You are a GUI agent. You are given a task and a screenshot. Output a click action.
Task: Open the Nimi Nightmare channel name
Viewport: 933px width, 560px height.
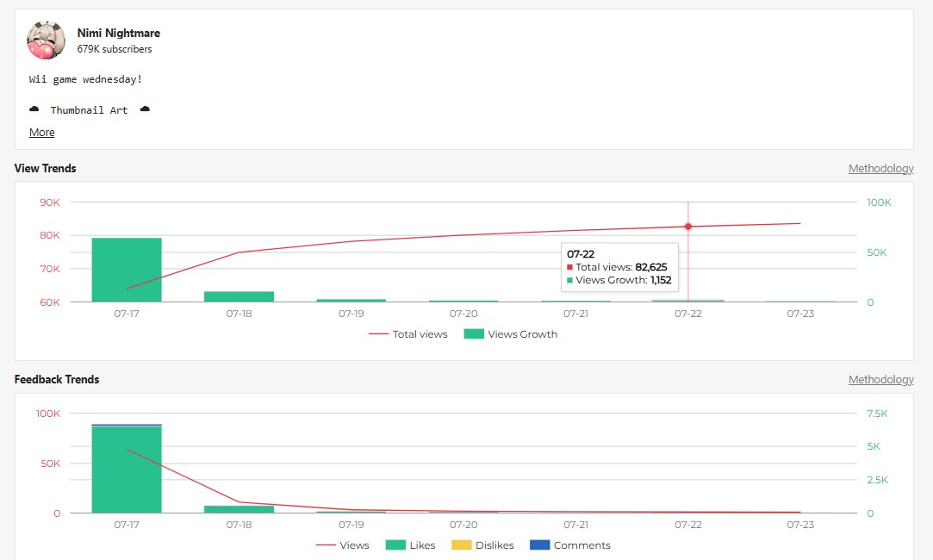(118, 33)
